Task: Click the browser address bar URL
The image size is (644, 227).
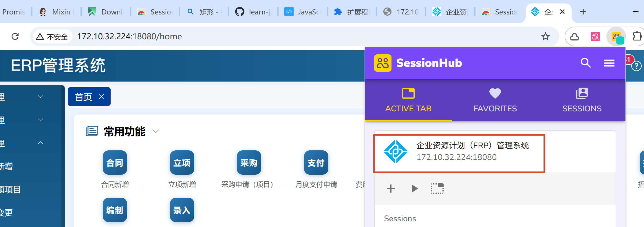Action: [129, 36]
